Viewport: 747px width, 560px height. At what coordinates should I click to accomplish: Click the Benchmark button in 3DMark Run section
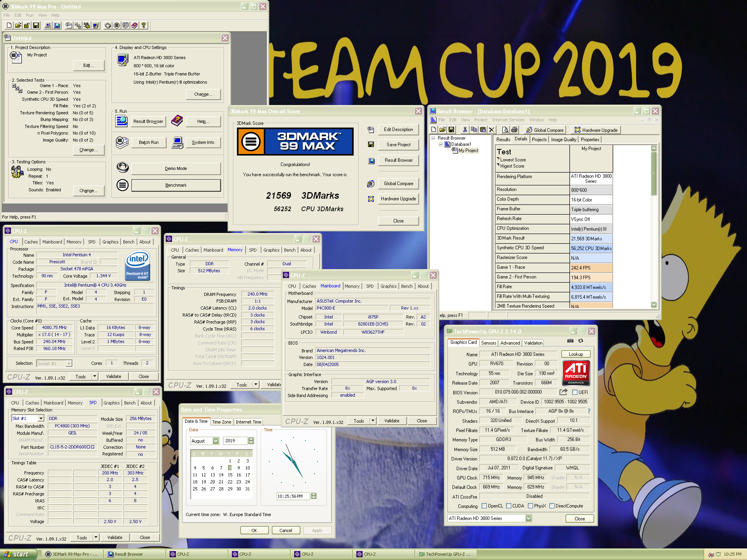(x=176, y=185)
